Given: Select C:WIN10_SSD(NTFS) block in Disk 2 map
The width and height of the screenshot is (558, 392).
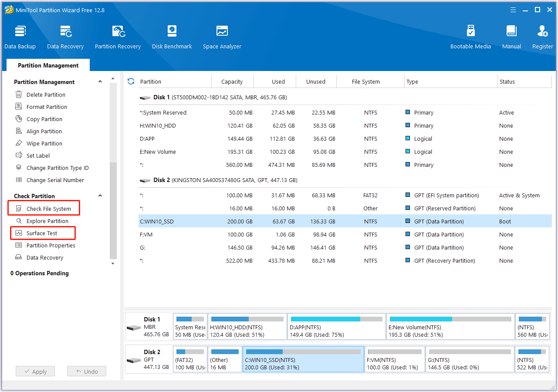Looking at the screenshot, I should 303,359.
